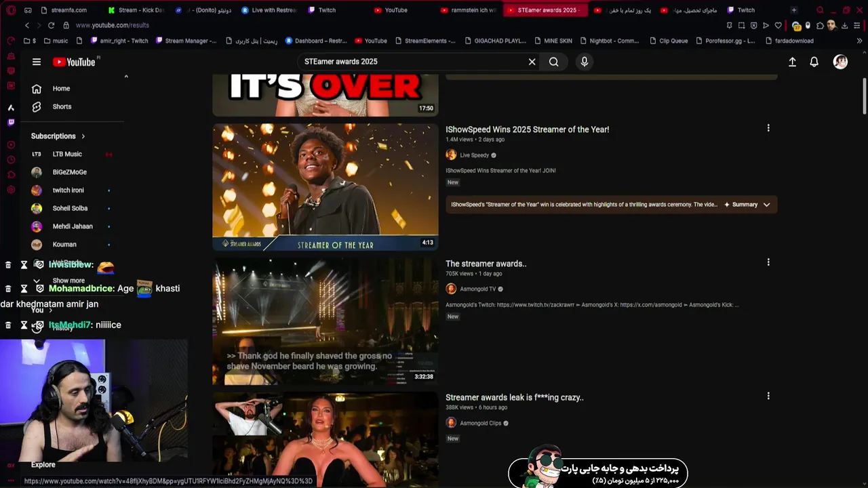Open the Asmongold Clips channel name

480,424
